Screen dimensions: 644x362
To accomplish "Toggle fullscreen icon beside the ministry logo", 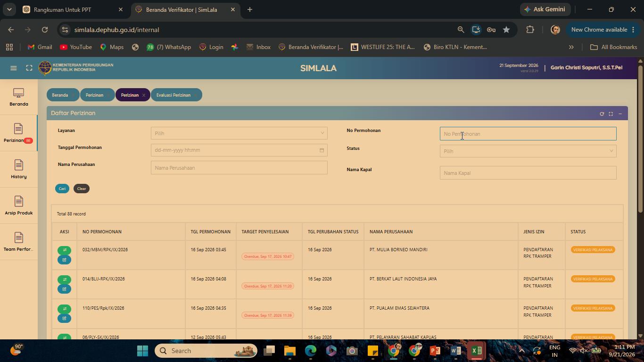I will pos(29,68).
